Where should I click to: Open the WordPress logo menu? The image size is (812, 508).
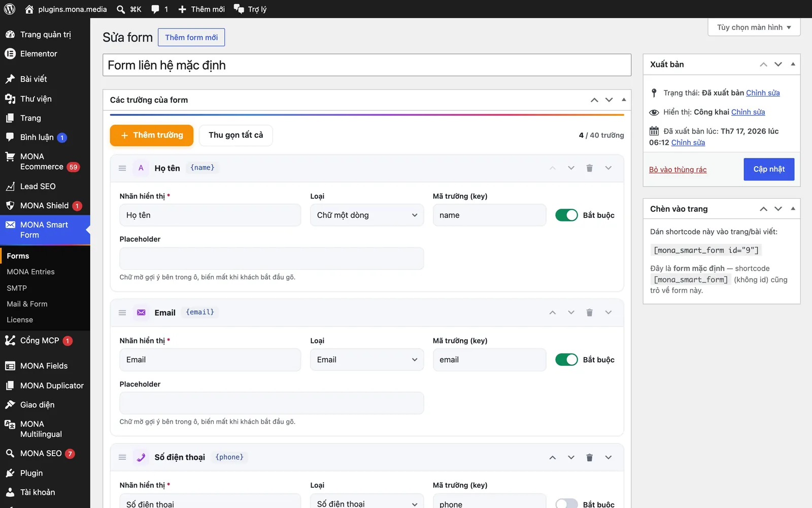pos(10,9)
